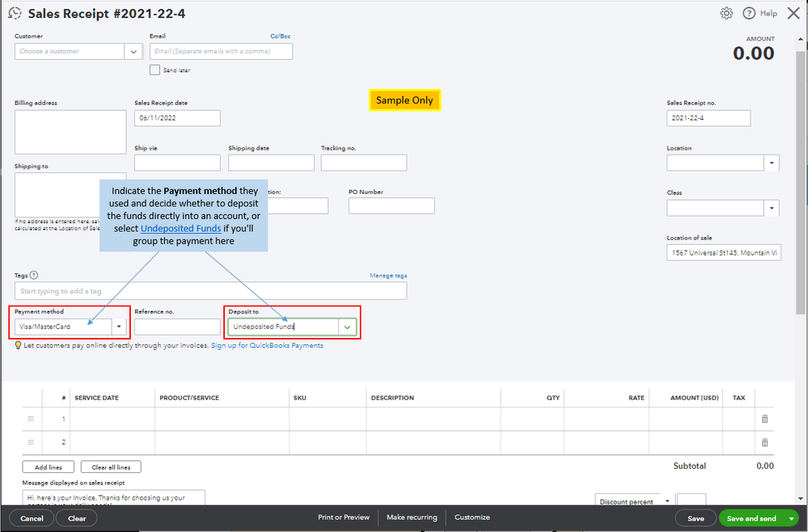Toggle the Send later checkbox

click(154, 70)
